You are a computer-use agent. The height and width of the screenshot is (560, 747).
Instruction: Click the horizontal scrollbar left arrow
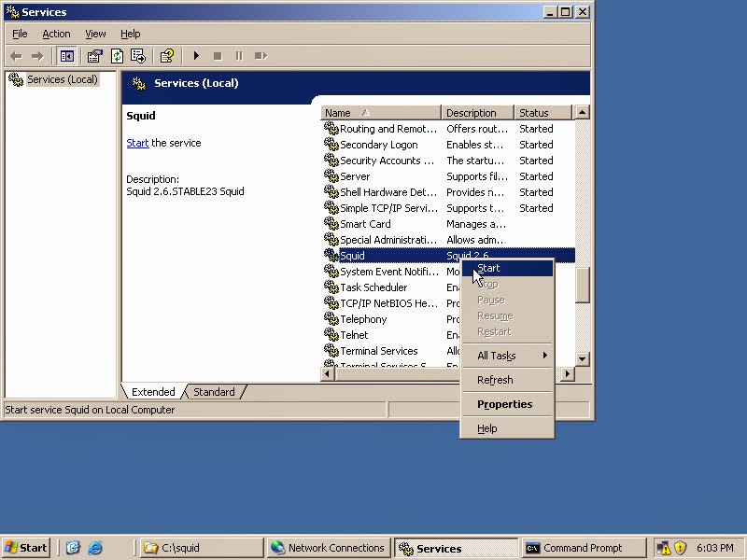pyautogui.click(x=328, y=374)
